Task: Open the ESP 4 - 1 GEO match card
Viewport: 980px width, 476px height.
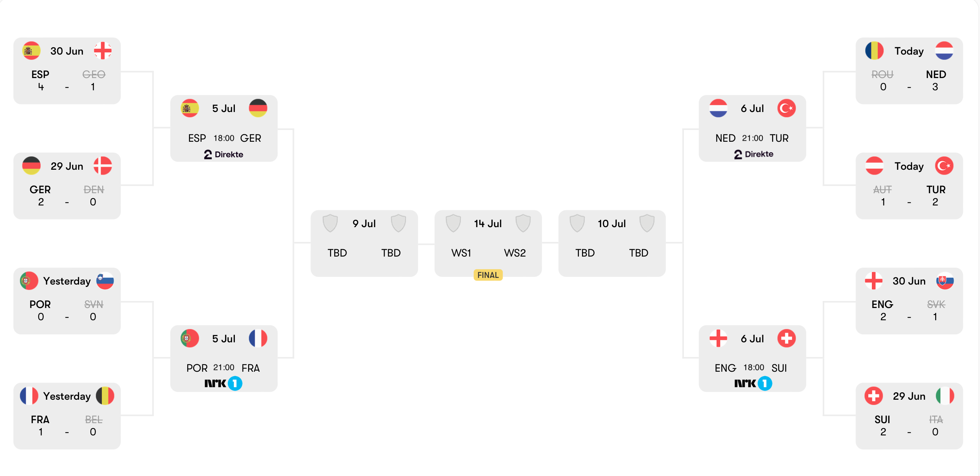Action: tap(67, 71)
